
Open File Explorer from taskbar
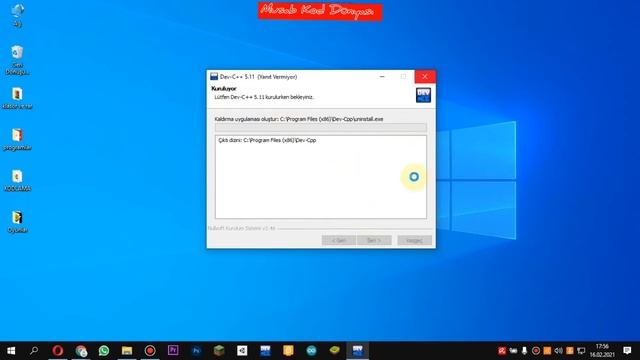coord(127,351)
